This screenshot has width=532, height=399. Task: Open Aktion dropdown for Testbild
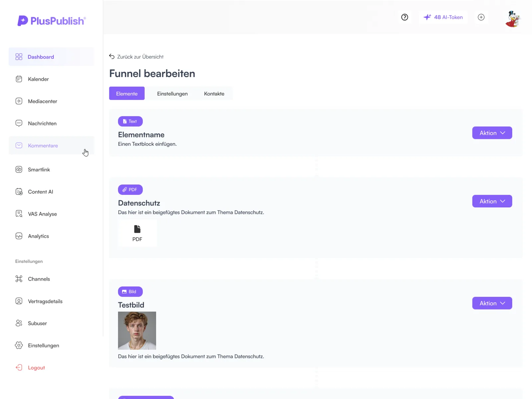(x=492, y=303)
